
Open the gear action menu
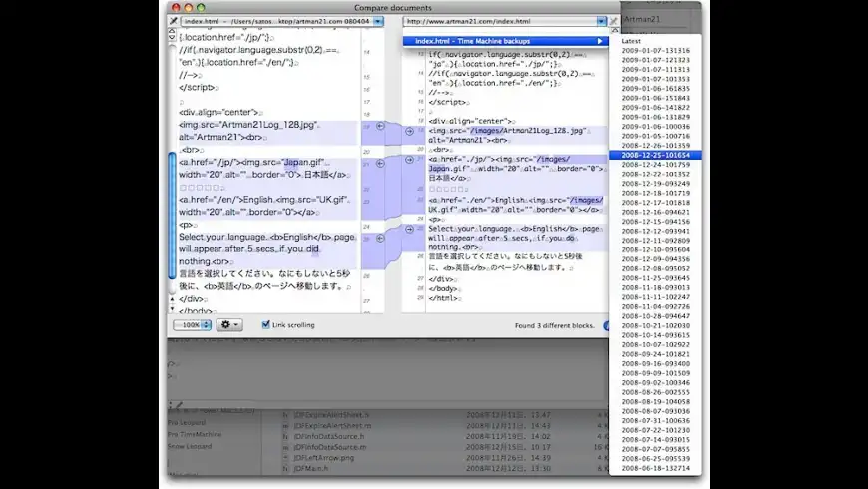pos(229,325)
